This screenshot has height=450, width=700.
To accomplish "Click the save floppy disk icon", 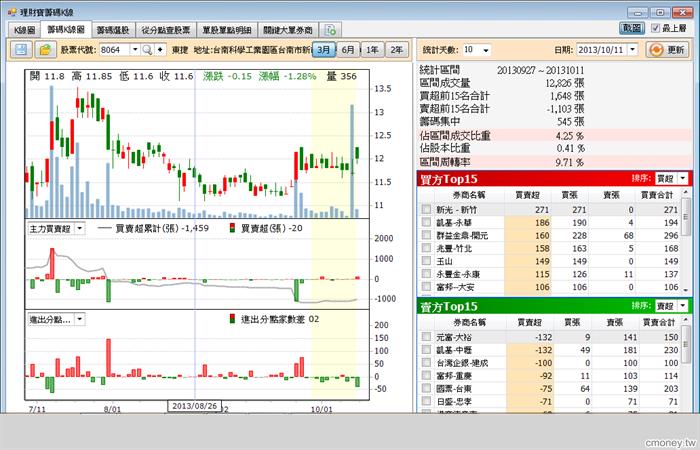I will pos(21,50).
